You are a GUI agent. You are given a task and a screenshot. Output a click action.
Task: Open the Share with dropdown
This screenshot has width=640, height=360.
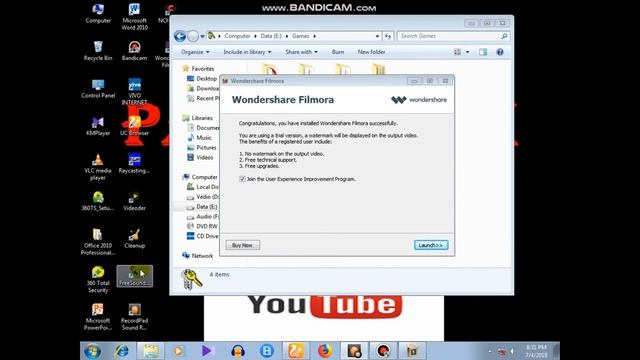301,52
